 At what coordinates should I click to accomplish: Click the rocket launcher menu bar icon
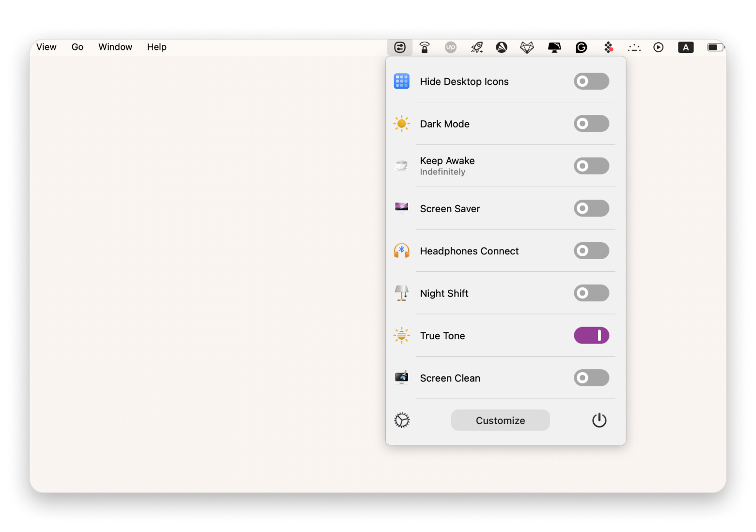coord(476,47)
